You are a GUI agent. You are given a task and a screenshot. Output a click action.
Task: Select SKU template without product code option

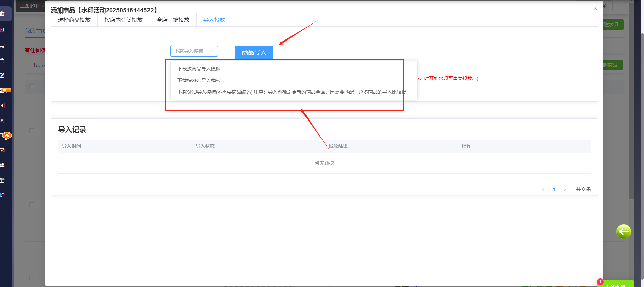292,92
